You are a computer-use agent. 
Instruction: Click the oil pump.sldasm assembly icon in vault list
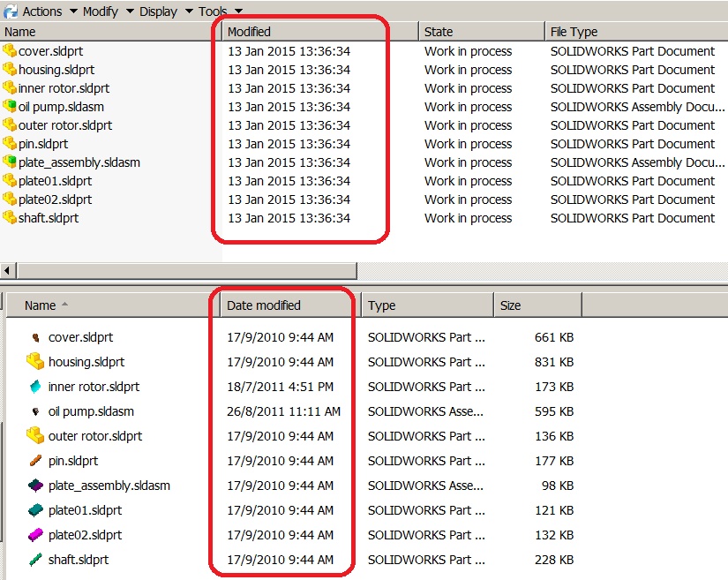coord(10,106)
